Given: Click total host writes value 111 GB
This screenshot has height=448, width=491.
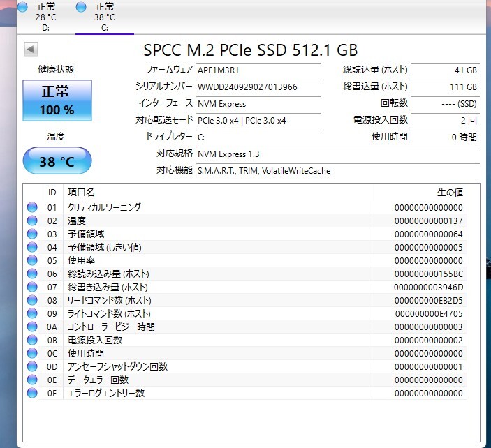Looking at the screenshot, I should 445,87.
